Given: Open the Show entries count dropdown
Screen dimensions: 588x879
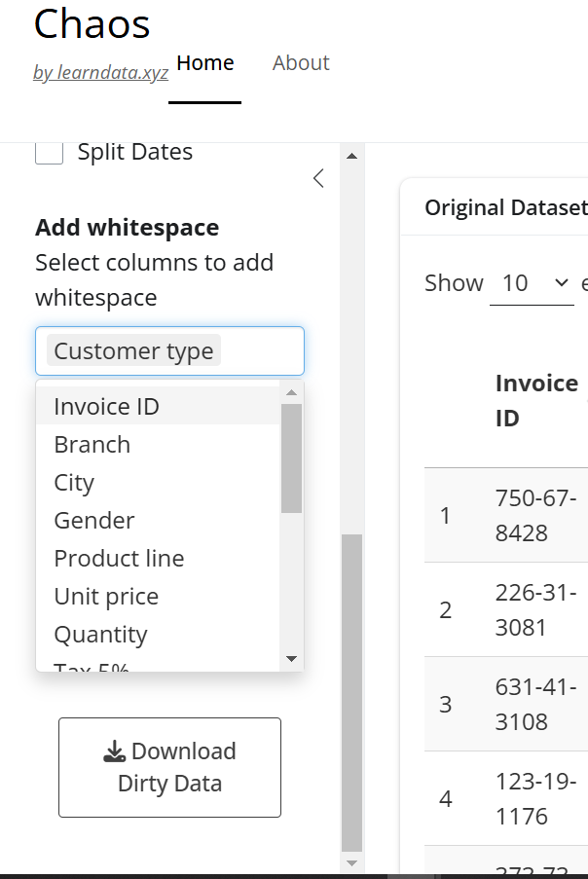Looking at the screenshot, I should pos(532,283).
